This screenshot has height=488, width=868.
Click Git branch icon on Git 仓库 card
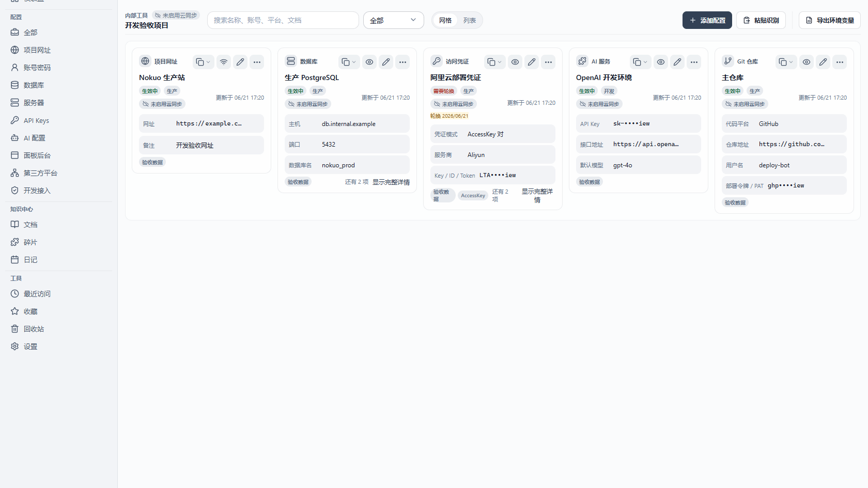[728, 61]
